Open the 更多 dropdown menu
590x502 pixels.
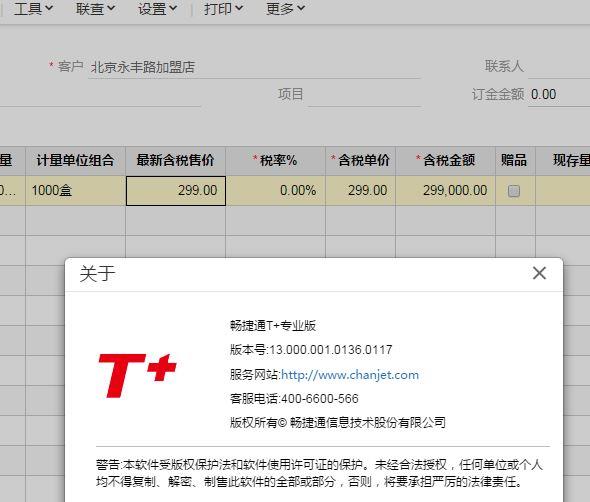point(286,8)
